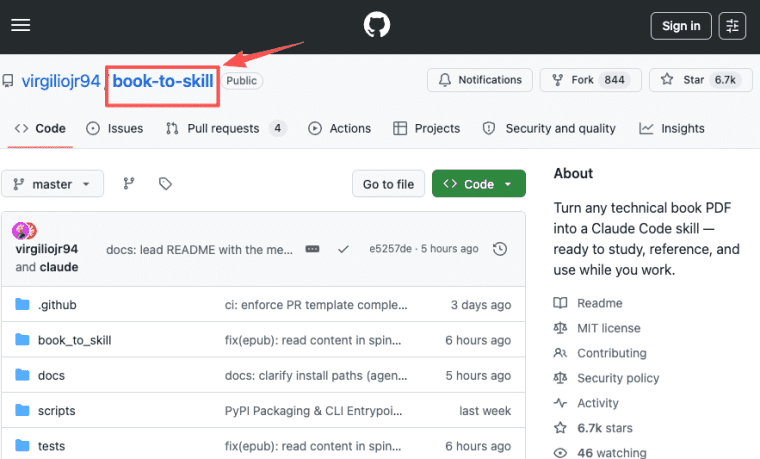Click the '3 days ago' timestamp
Viewport: 760px width, 459px height.
pos(481,305)
